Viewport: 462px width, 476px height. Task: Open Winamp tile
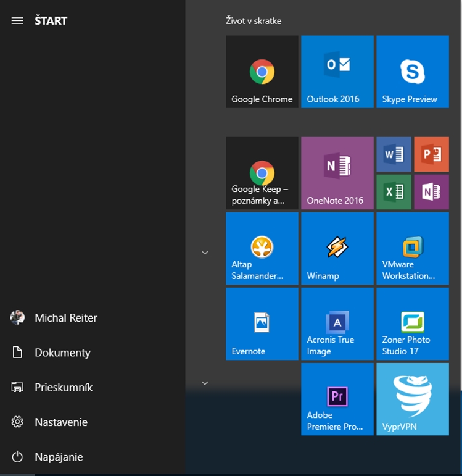point(337,248)
